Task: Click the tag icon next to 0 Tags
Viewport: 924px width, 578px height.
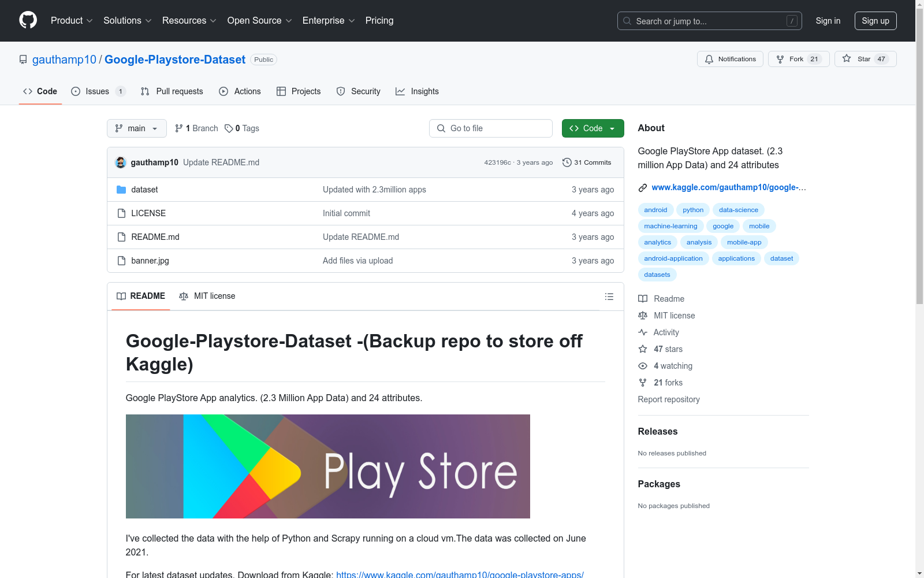Action: 229,128
